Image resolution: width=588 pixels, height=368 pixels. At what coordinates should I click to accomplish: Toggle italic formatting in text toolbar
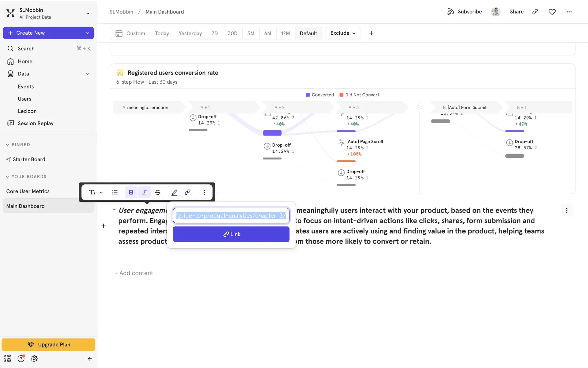[144, 192]
